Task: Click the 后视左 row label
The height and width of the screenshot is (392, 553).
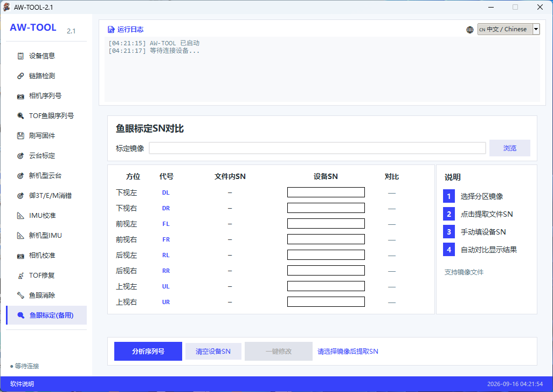Action: (126, 255)
